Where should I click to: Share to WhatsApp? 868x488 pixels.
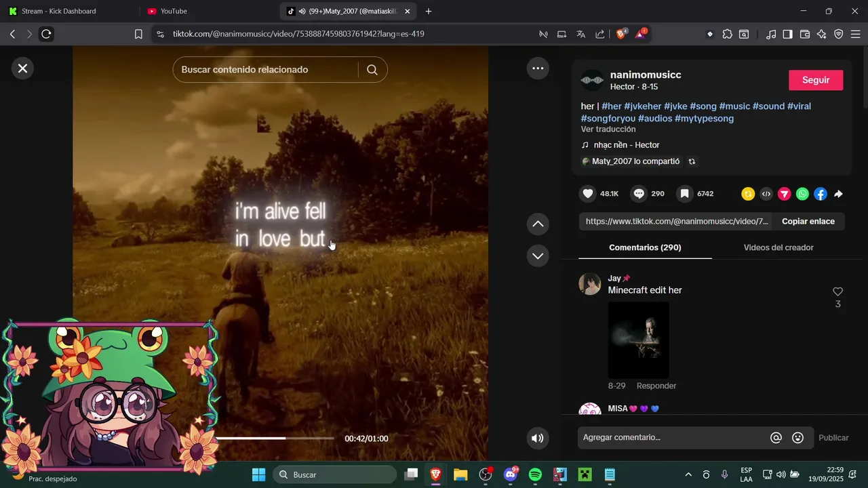(803, 195)
